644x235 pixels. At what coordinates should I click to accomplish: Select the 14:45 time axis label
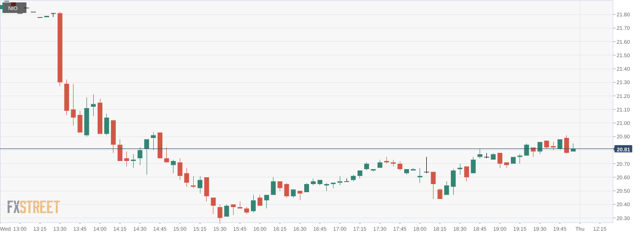160,229
